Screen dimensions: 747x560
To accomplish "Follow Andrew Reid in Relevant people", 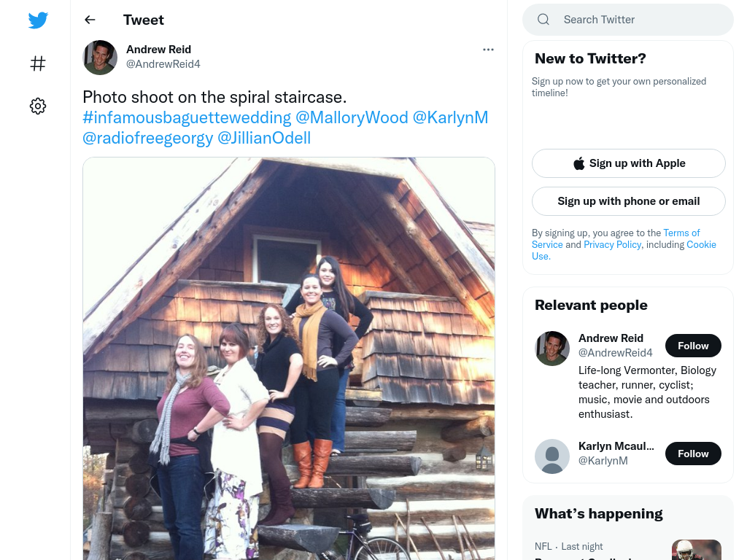I will [693, 346].
